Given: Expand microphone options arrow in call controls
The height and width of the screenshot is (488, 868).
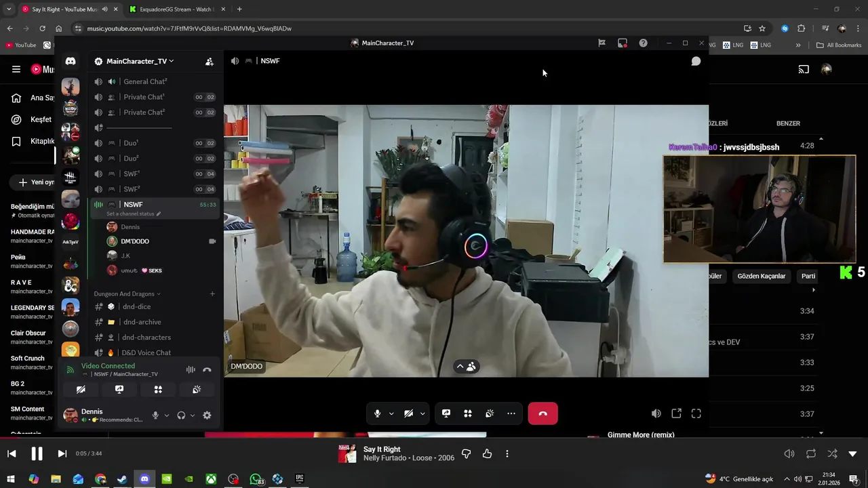Looking at the screenshot, I should coord(391,413).
